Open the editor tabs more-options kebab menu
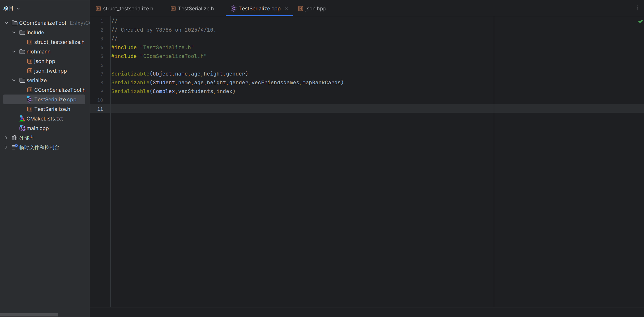644x317 pixels. click(x=637, y=8)
